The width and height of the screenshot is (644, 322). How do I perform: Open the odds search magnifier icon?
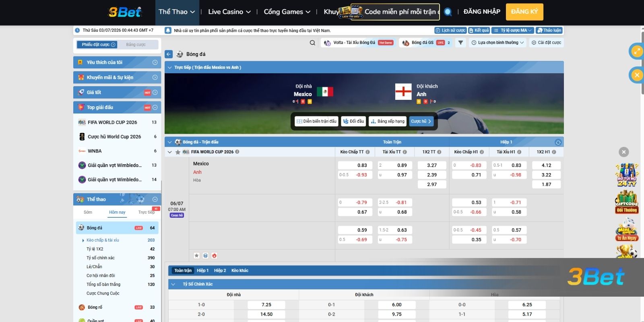pyautogui.click(x=312, y=43)
